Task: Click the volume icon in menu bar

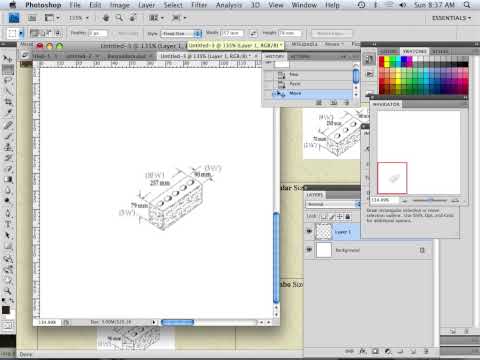Action: pyautogui.click(x=402, y=5)
